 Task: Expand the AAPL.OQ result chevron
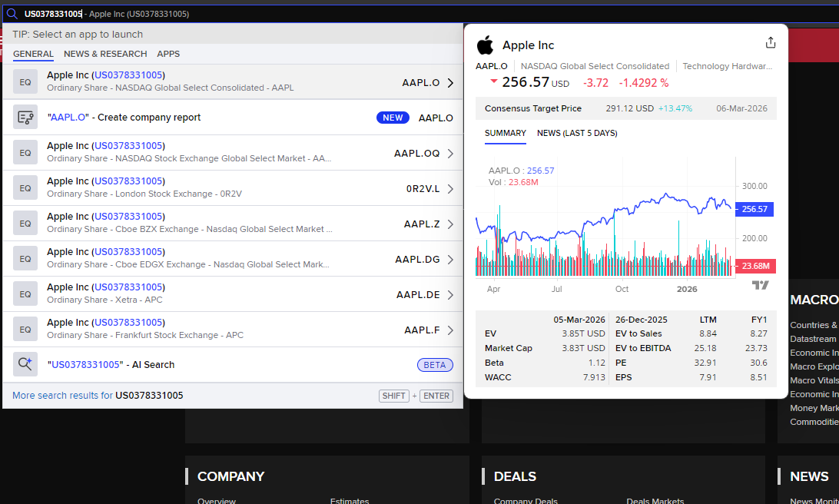450,153
